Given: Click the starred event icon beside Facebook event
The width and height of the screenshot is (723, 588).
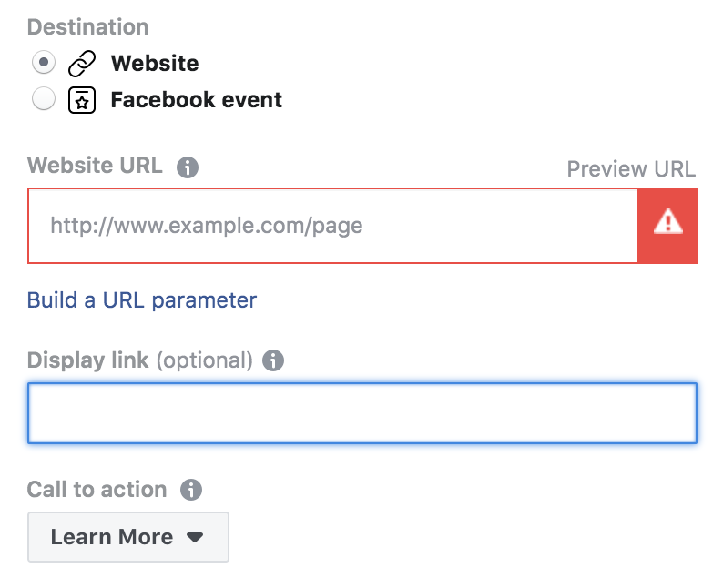Looking at the screenshot, I should pos(82,100).
